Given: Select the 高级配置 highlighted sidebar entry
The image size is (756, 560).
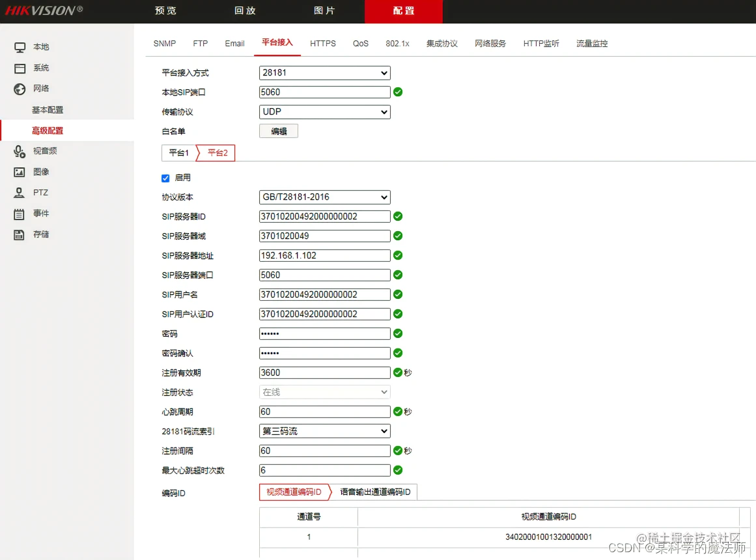Looking at the screenshot, I should 47,130.
